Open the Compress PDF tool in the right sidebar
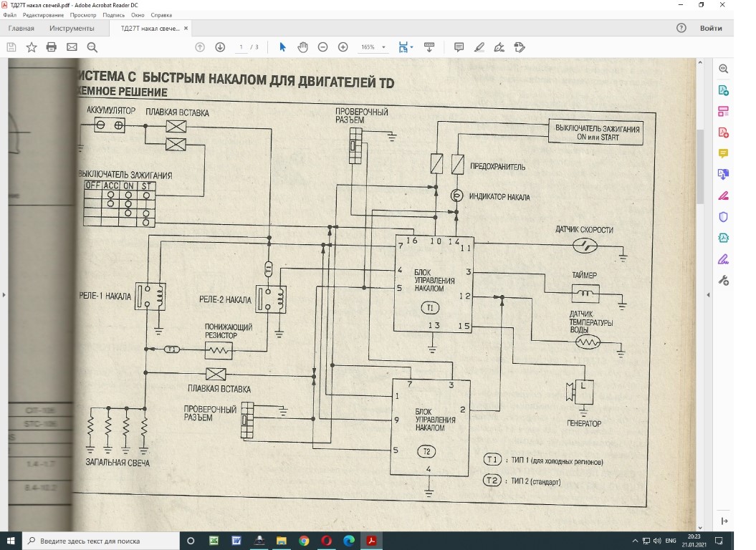Screen dimensions: 756x550 click(x=723, y=238)
